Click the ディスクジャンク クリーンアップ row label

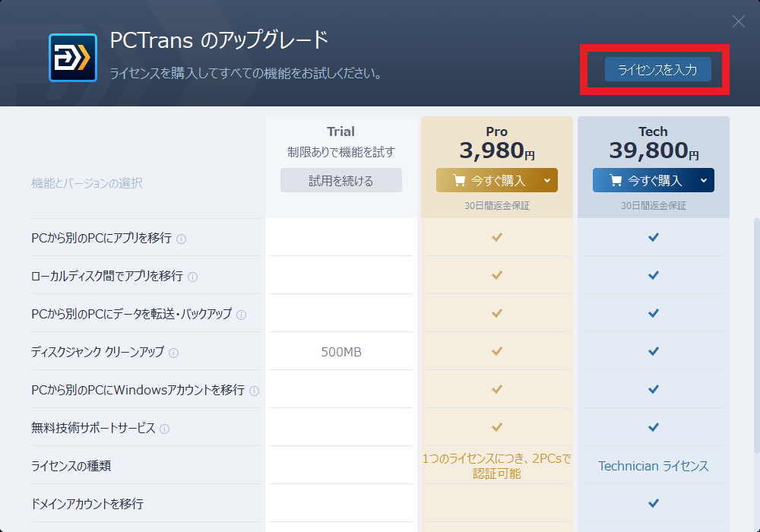[x=97, y=352]
